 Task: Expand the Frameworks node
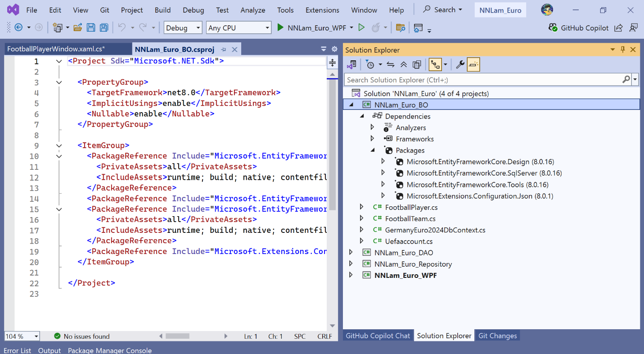coord(372,139)
